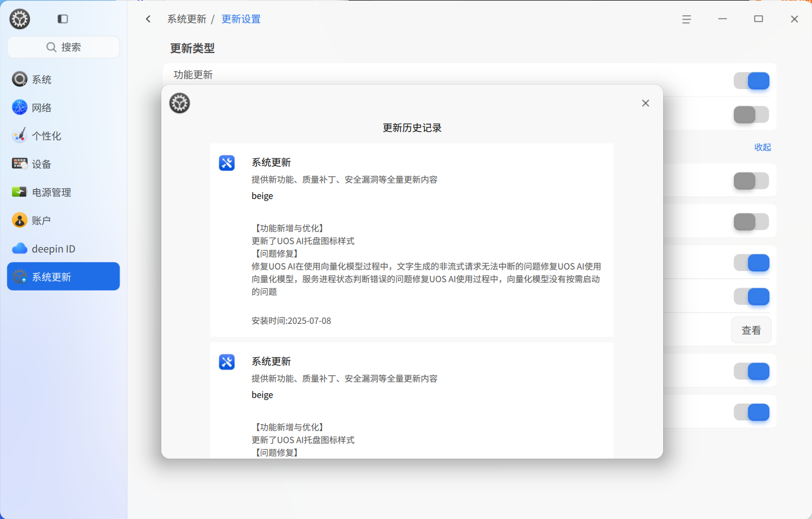Image resolution: width=812 pixels, height=519 pixels.
Task: Click the line beginning 修复UOS AI在使用向量化模型
Action: 426,266
